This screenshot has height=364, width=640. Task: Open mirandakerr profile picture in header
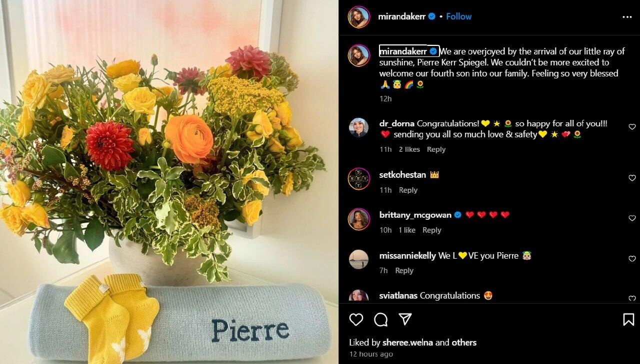pyautogui.click(x=358, y=17)
